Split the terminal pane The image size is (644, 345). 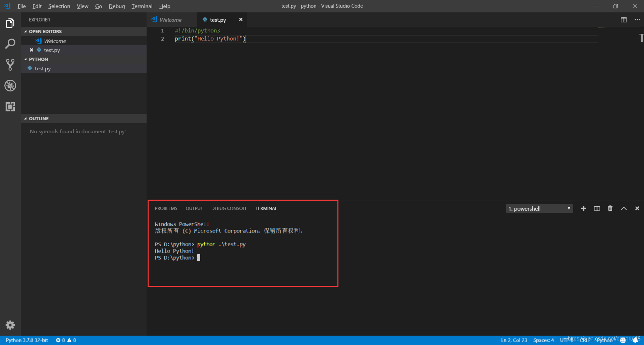597,208
